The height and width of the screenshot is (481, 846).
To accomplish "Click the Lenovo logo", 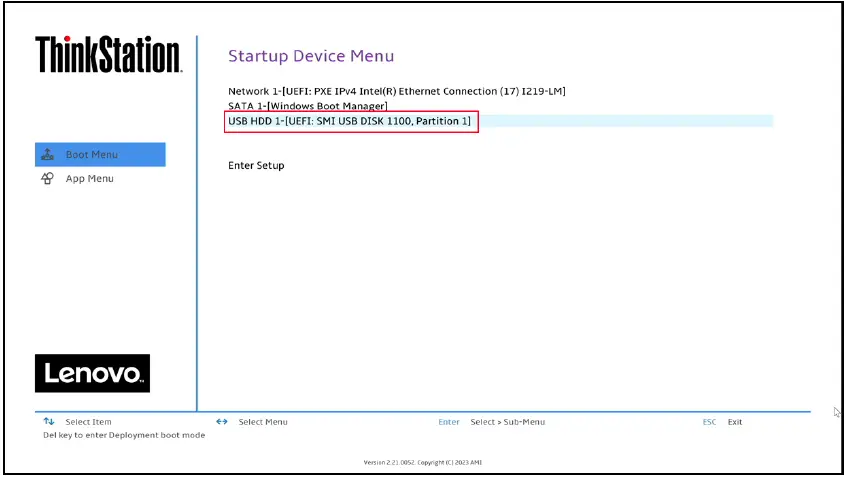I will pos(92,373).
